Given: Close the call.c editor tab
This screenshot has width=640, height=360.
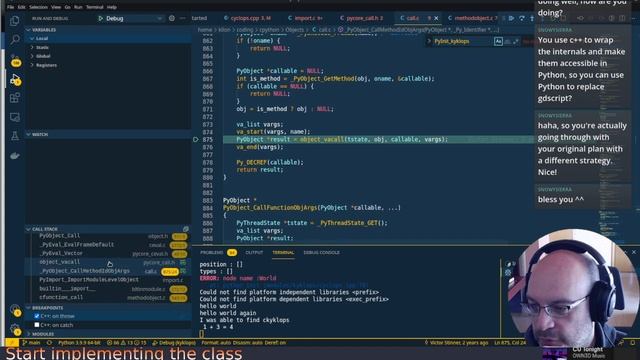Looking at the screenshot, I should pos(436,18).
